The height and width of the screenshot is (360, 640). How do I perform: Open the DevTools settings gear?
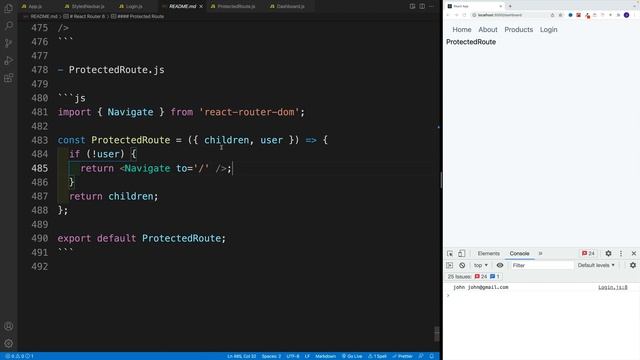[x=608, y=253]
